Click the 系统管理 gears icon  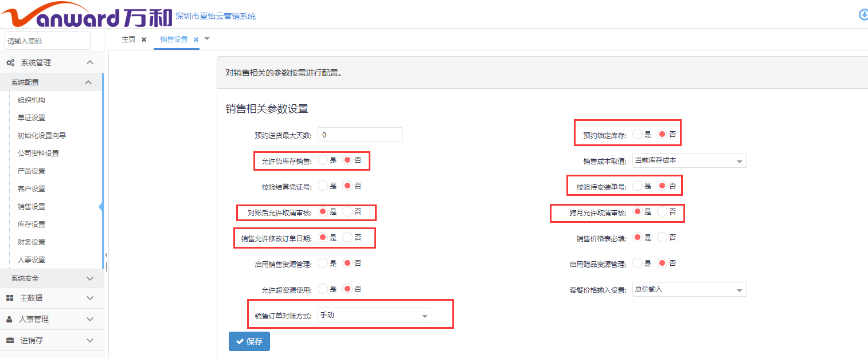[10, 62]
